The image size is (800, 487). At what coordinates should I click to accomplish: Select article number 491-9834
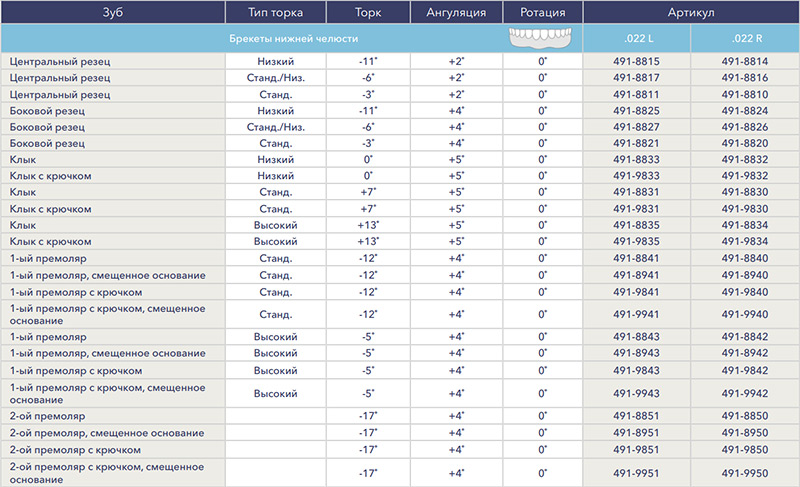tap(745, 241)
